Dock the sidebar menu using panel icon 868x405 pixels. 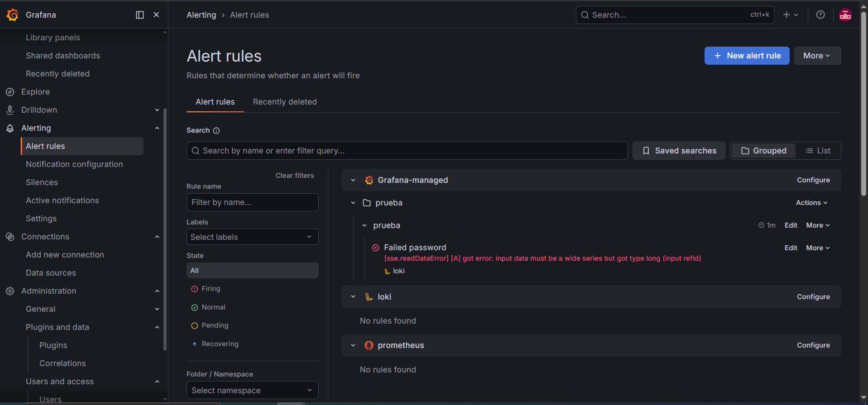pos(140,15)
